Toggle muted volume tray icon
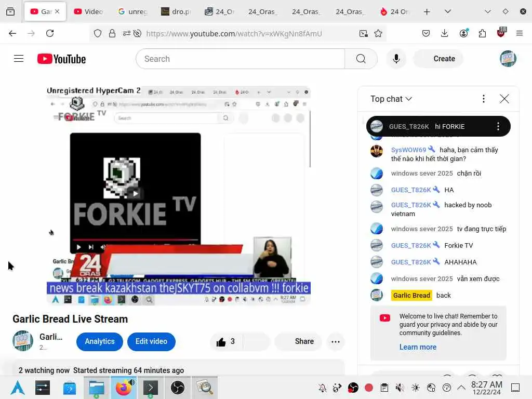 (400, 388)
